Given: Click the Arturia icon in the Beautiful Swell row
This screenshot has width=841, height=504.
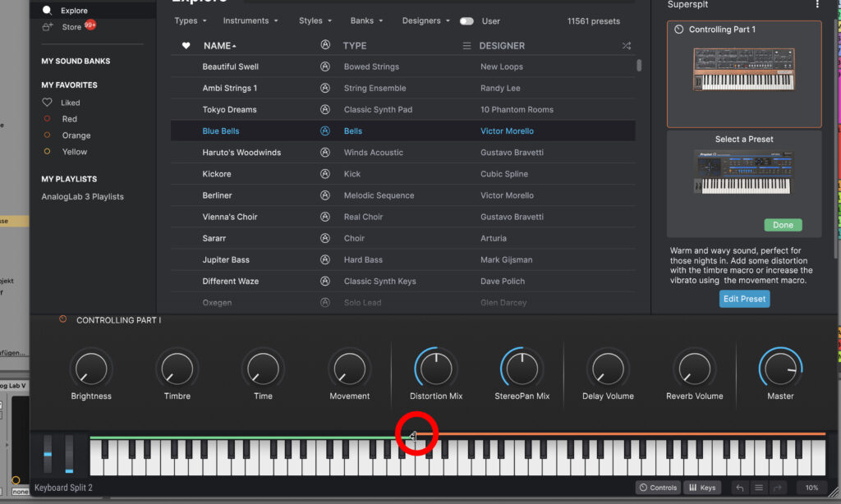Looking at the screenshot, I should click(x=325, y=66).
